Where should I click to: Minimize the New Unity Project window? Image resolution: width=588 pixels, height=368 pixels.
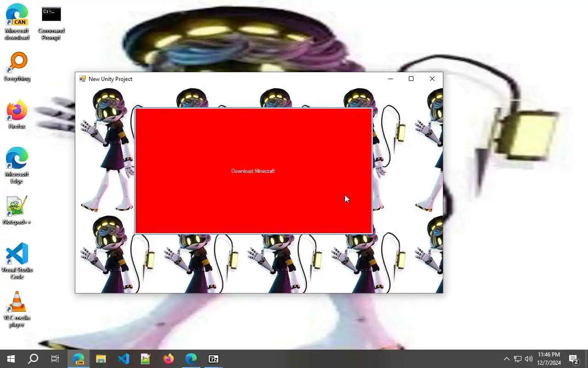(390, 79)
